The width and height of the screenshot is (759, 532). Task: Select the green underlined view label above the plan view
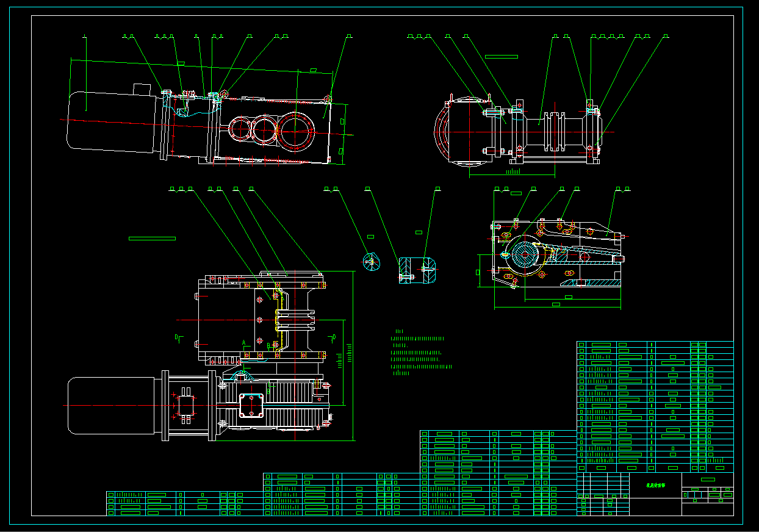(152, 238)
